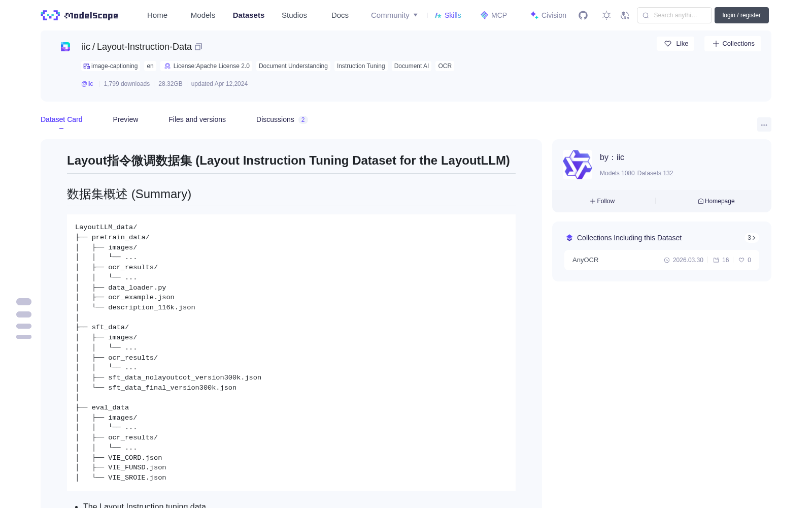
Task: Open the Datasets menu item
Action: pyautogui.click(x=249, y=15)
